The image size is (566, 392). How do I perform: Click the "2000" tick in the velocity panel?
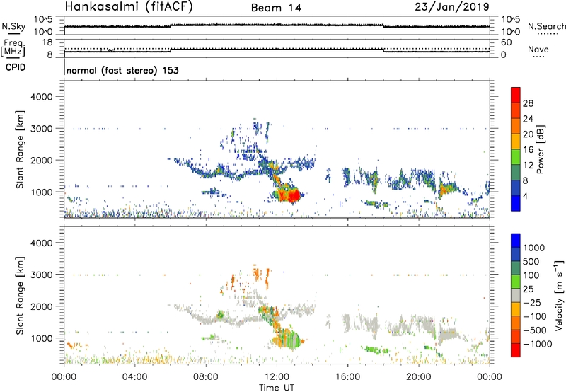click(x=41, y=306)
